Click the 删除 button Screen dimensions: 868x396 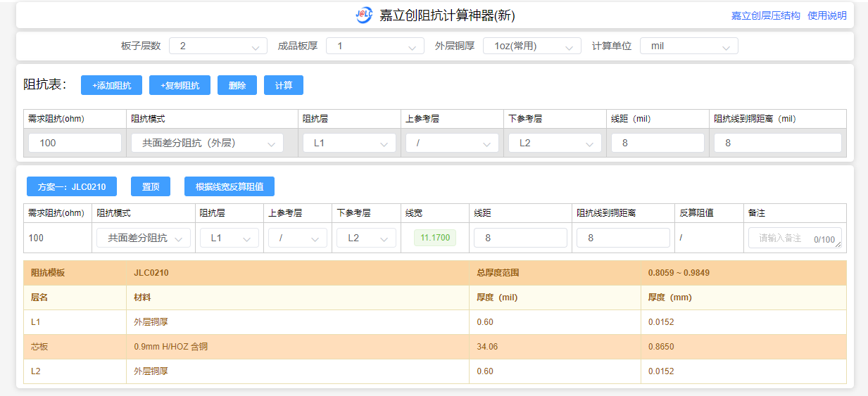pos(237,86)
